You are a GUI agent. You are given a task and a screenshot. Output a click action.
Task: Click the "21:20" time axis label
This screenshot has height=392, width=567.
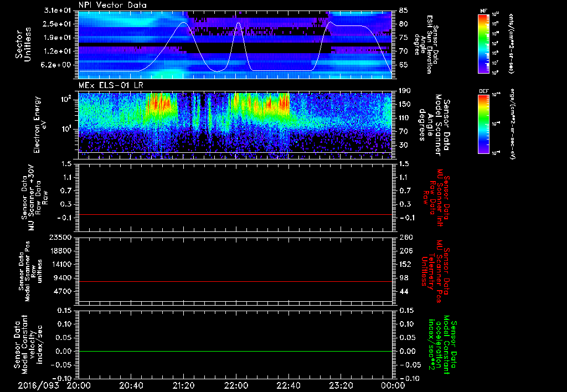point(183,386)
